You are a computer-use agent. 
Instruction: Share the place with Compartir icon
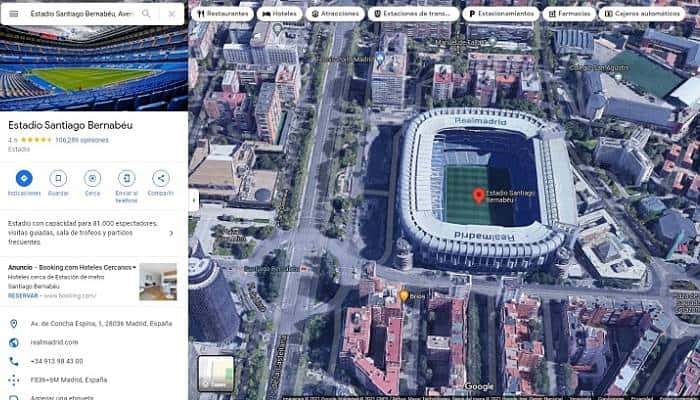tap(161, 178)
